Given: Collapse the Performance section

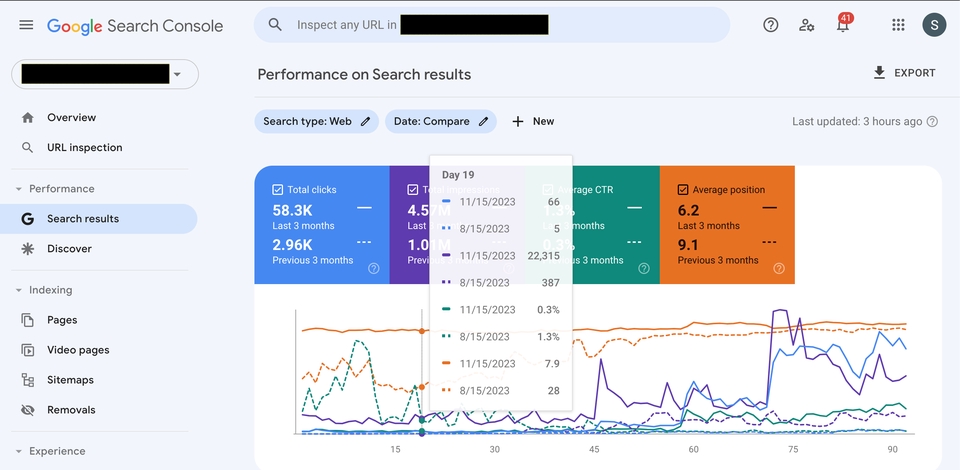Looking at the screenshot, I should tap(18, 188).
